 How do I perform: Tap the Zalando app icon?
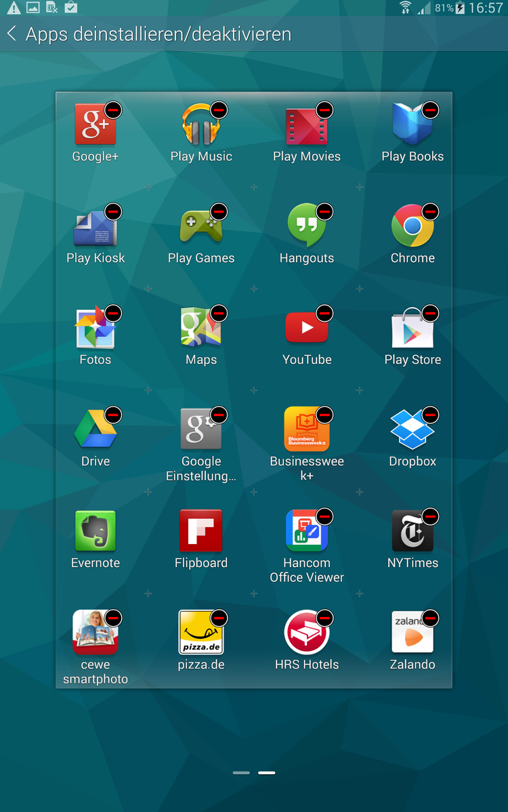[412, 633]
